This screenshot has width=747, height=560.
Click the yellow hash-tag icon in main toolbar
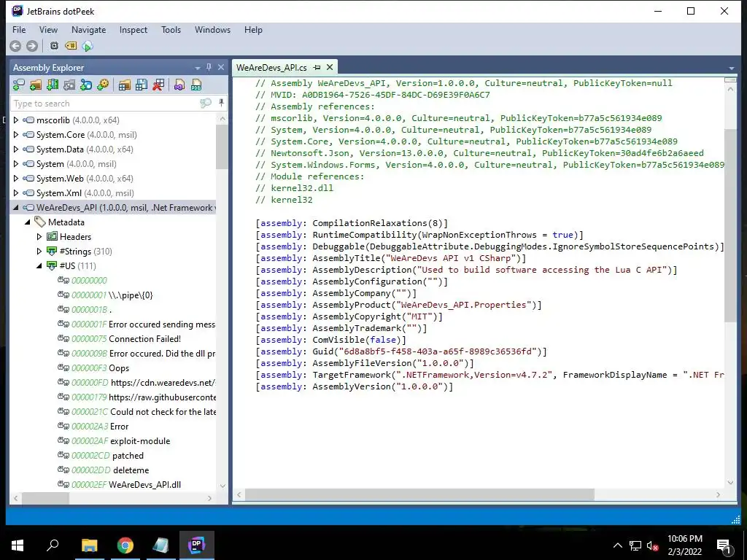pos(71,46)
